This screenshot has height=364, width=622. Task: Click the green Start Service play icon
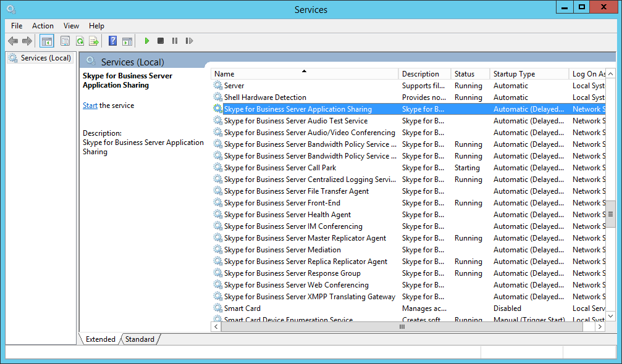[147, 41]
